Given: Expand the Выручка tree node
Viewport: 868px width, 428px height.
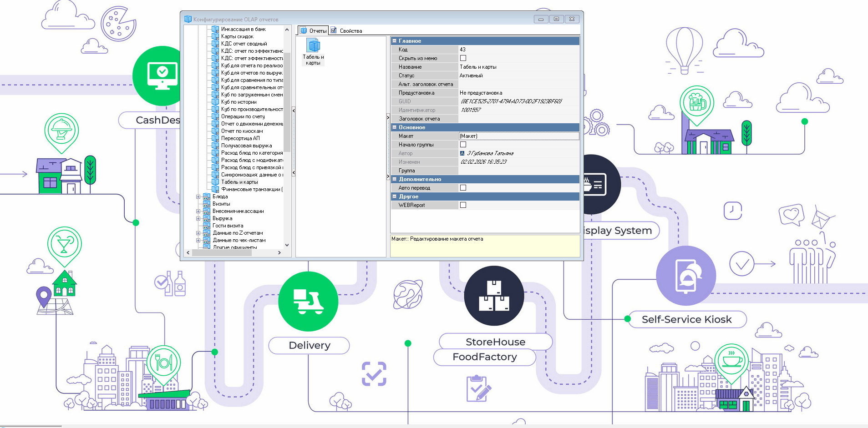Looking at the screenshot, I should 198,219.
